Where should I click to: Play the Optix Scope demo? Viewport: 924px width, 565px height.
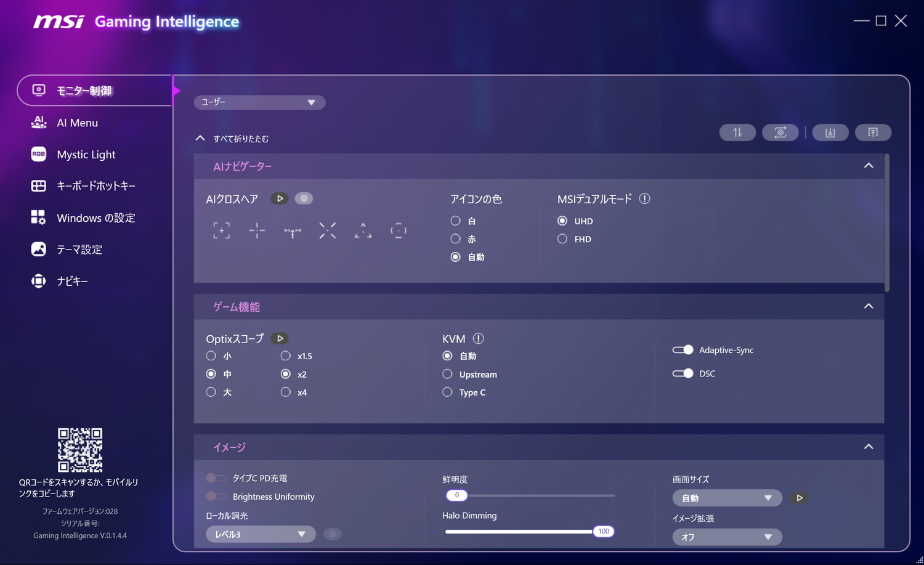point(280,338)
